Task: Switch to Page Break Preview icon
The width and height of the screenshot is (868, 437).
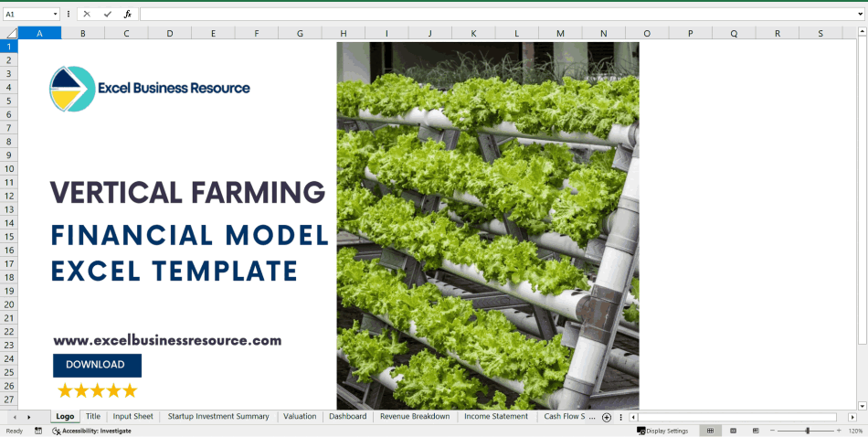Action: coord(756,431)
